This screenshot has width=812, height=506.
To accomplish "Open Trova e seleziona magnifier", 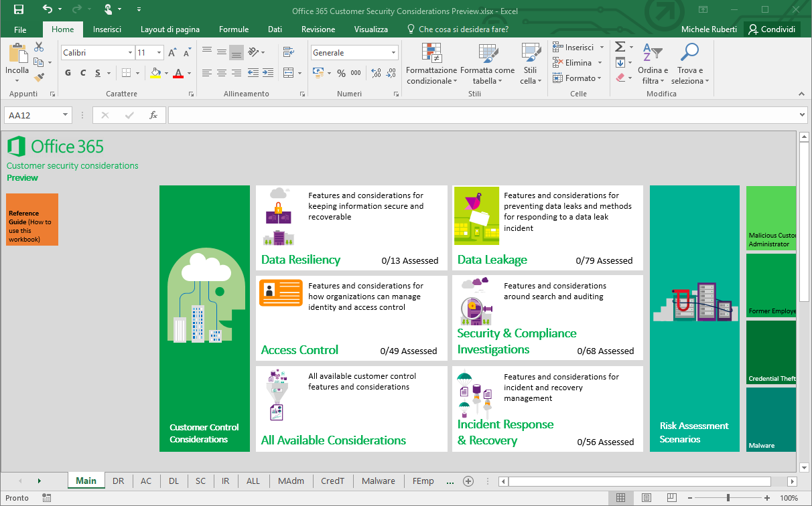I will click(689, 64).
